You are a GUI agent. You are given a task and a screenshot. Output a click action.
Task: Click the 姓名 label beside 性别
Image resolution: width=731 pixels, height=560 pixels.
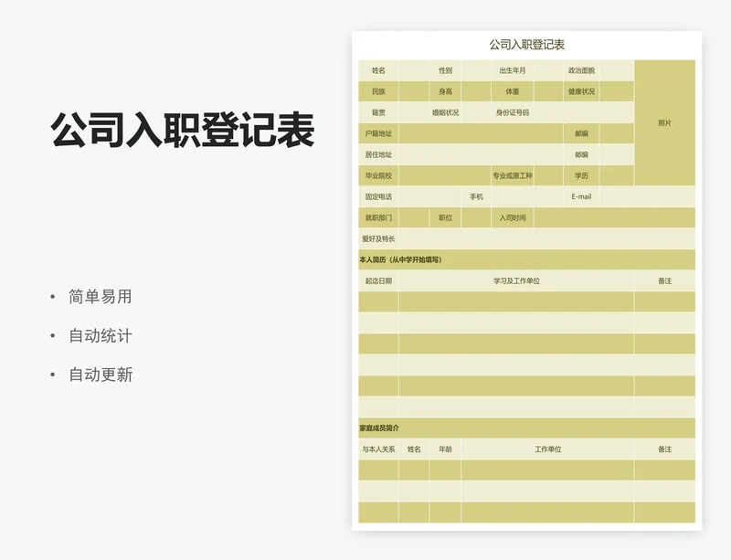click(378, 70)
